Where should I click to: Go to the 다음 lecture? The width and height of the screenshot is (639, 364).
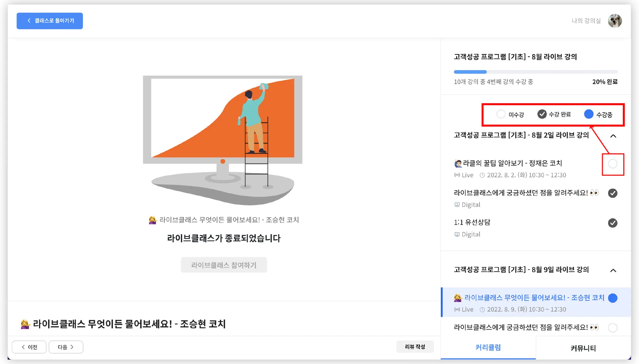coord(66,347)
